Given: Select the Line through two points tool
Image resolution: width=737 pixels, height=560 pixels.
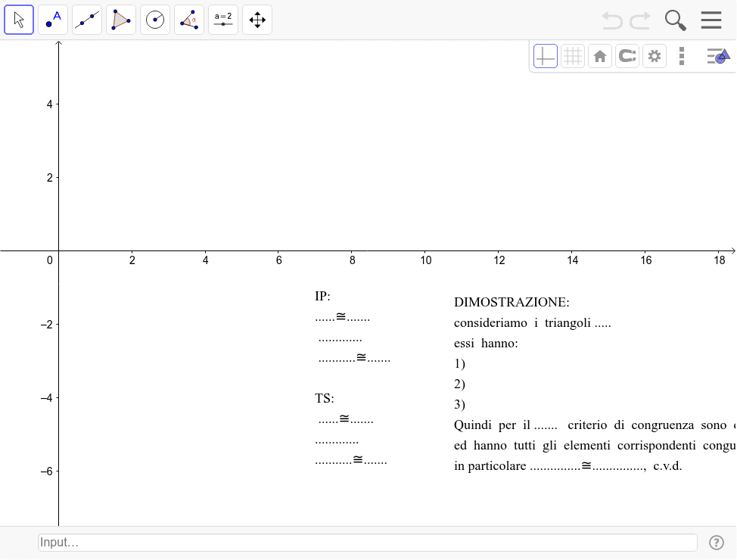Looking at the screenshot, I should point(87,20).
